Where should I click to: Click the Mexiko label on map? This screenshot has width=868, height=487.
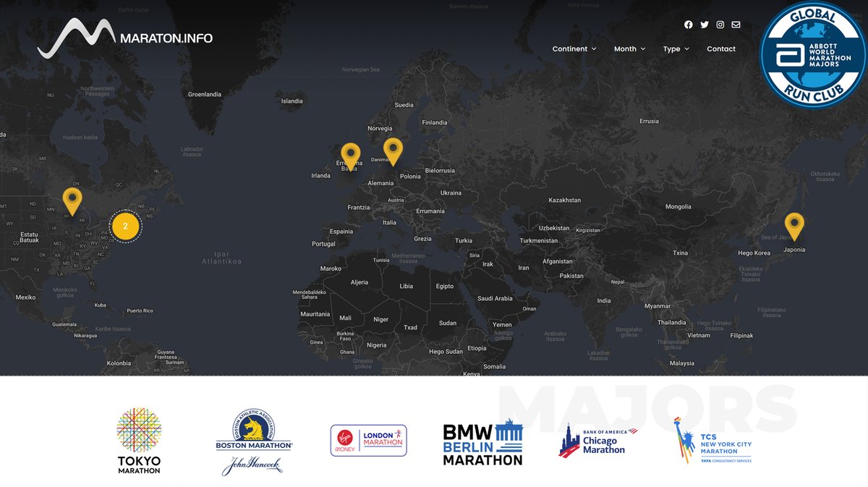[25, 297]
